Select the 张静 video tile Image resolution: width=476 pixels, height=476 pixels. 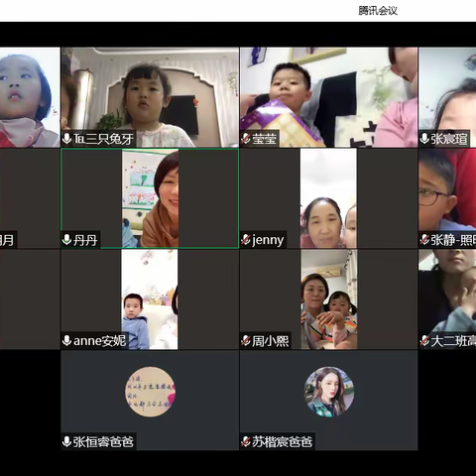[447, 198]
